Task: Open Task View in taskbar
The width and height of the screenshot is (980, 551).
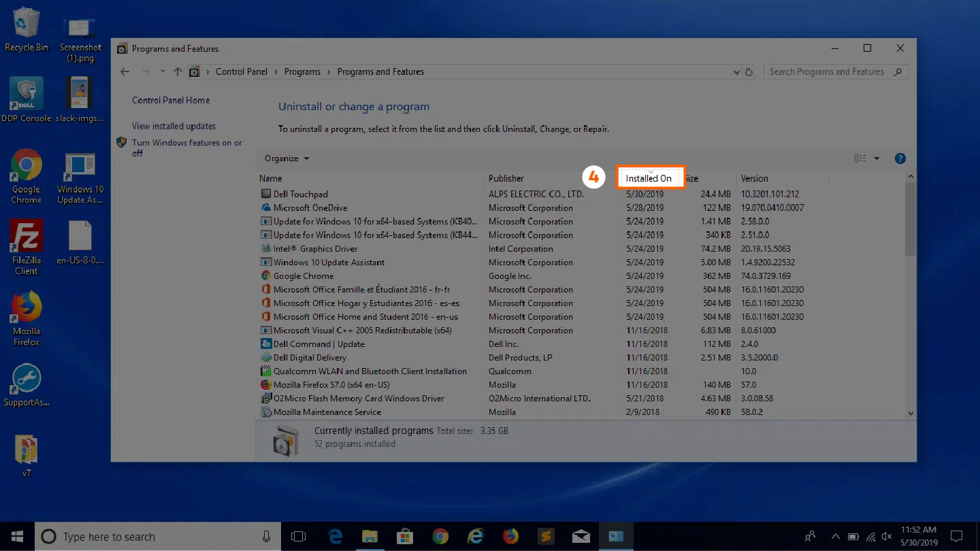Action: click(298, 537)
